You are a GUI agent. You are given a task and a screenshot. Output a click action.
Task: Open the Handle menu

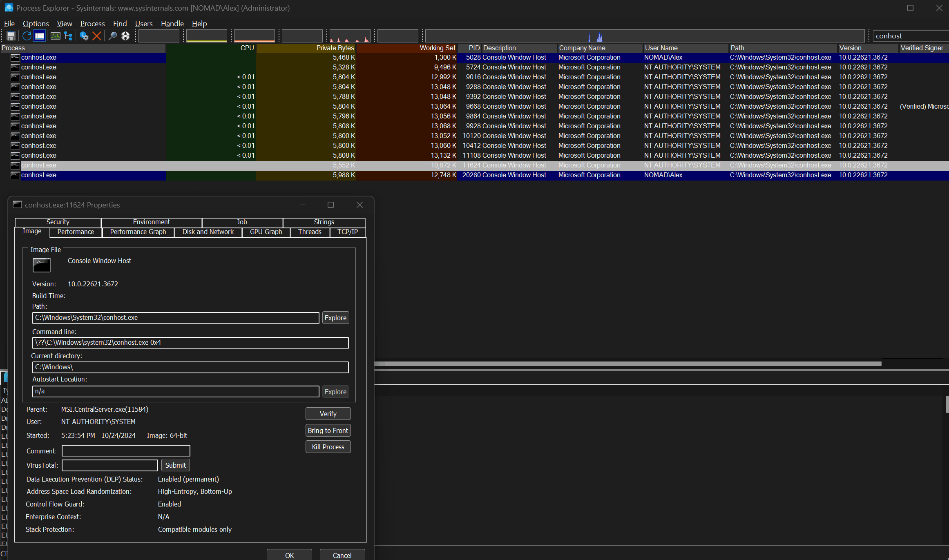pos(172,24)
